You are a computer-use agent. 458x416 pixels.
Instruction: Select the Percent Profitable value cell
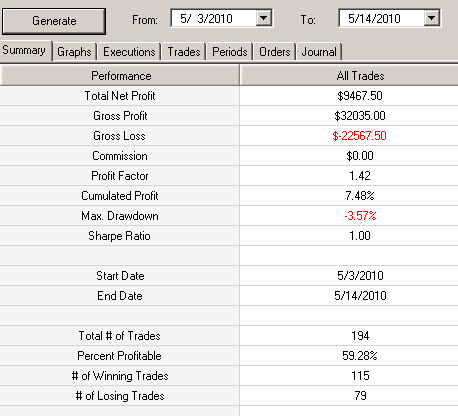pyautogui.click(x=349, y=356)
